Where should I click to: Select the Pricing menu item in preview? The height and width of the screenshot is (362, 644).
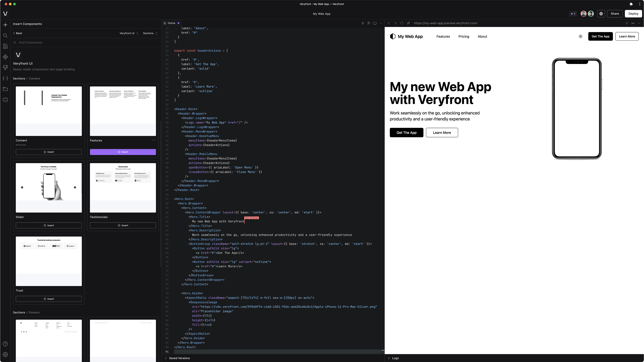[x=463, y=36]
